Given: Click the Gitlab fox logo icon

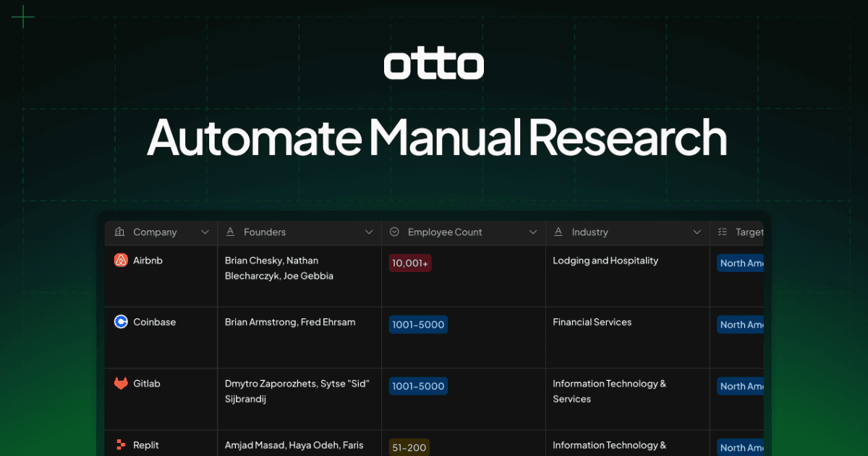Looking at the screenshot, I should click(x=121, y=384).
